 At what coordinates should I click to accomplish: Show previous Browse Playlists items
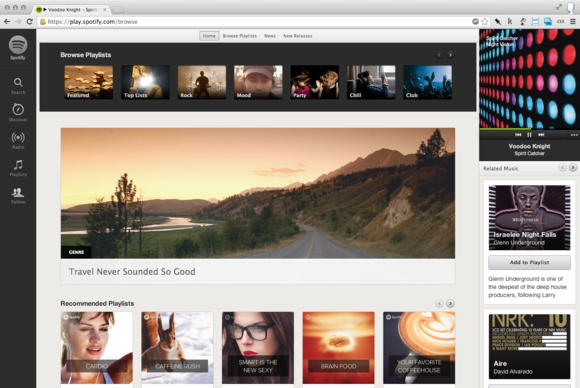(439, 55)
